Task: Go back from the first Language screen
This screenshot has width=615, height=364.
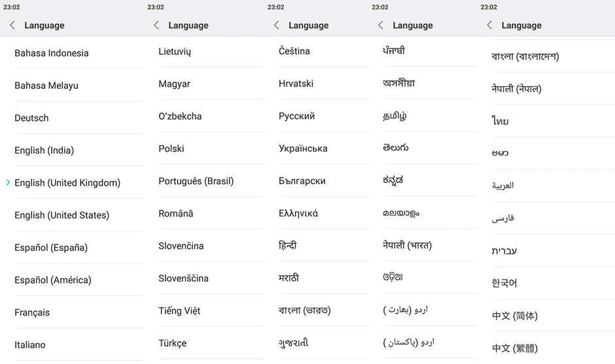Action: click(x=12, y=25)
